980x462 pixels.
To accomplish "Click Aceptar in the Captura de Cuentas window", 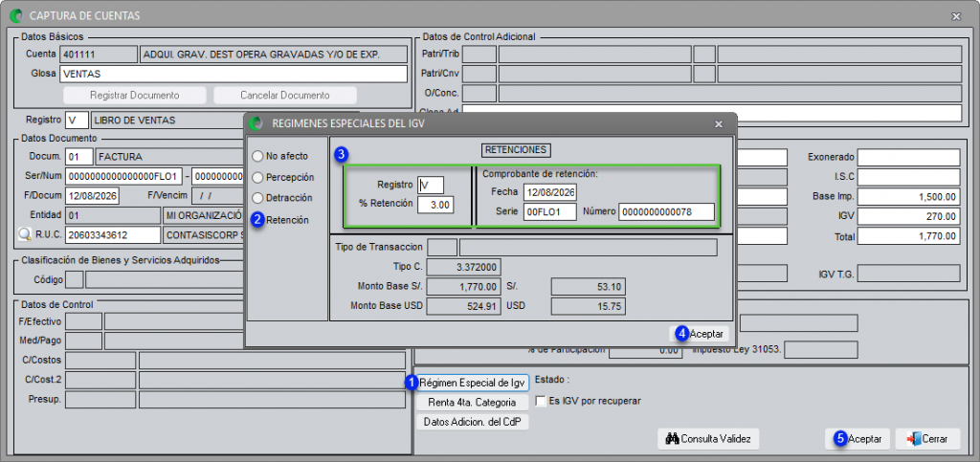I will [x=858, y=439].
